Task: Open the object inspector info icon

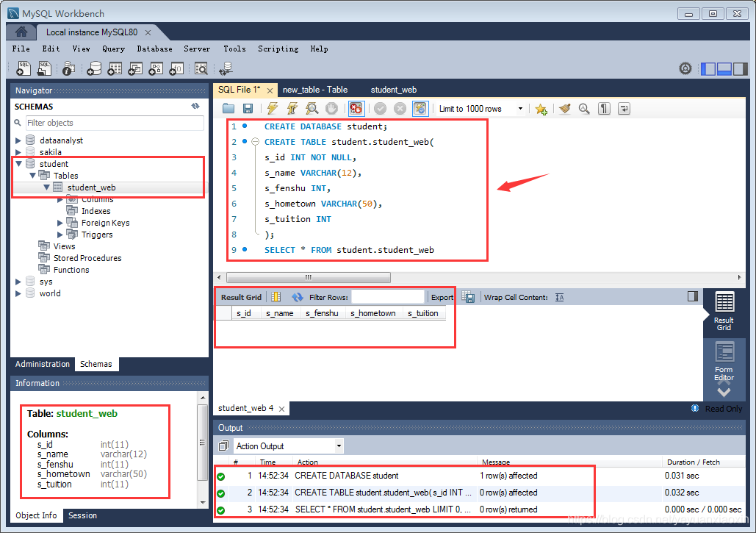Action: click(68, 68)
